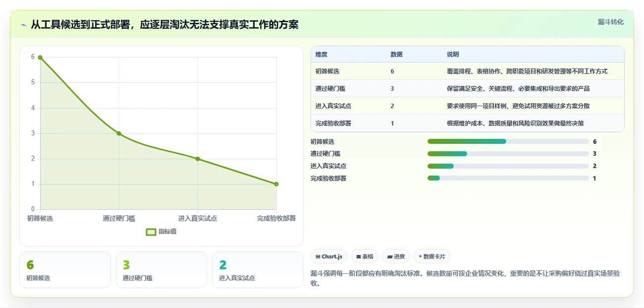644x308 pixels.
Task: Click the 进入真实试点 progress bar
Action: coord(508,166)
